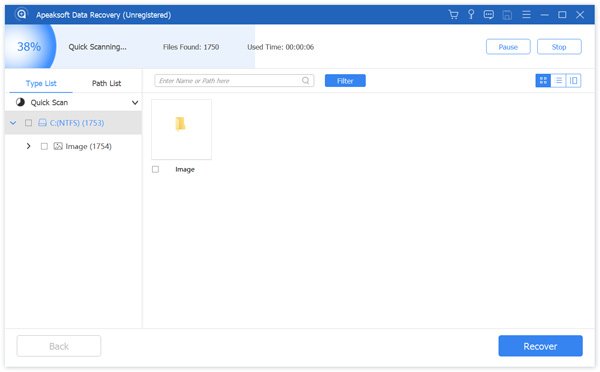Minimize the Apeaksoft Data Recovery window
Screen dimensions: 600x372
point(545,15)
